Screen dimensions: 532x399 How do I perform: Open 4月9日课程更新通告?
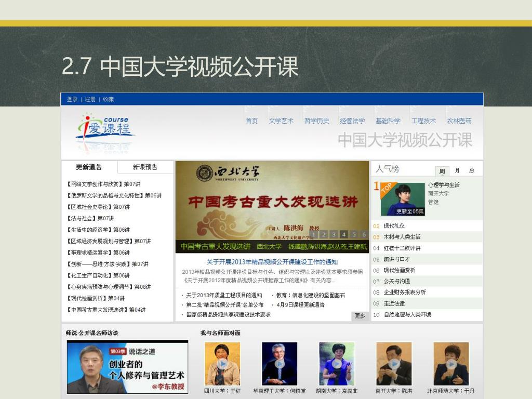click(x=300, y=305)
